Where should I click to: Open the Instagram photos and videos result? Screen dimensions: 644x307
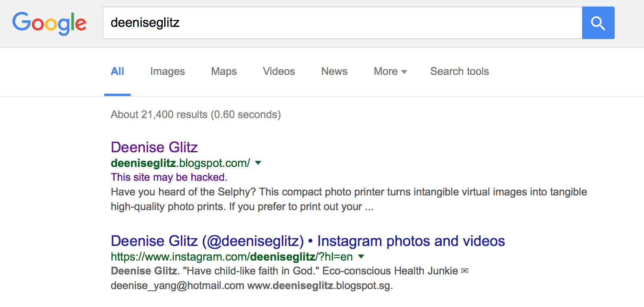tap(308, 241)
